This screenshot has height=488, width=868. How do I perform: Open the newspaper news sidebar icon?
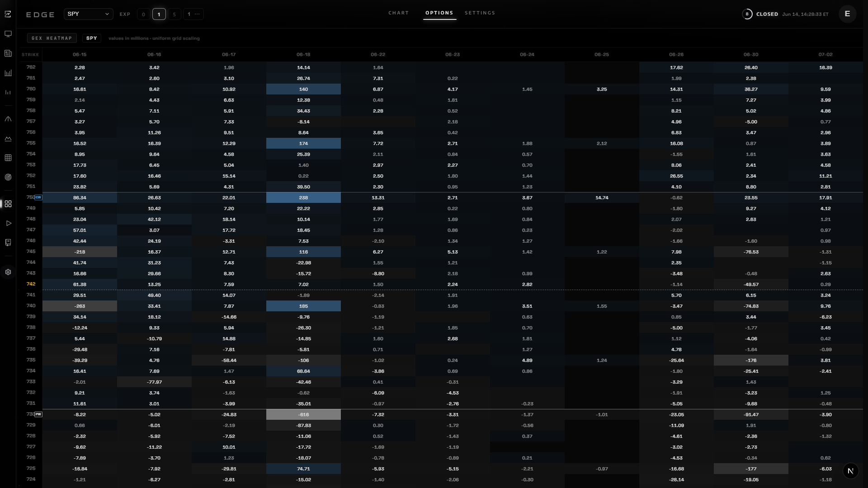(x=8, y=53)
